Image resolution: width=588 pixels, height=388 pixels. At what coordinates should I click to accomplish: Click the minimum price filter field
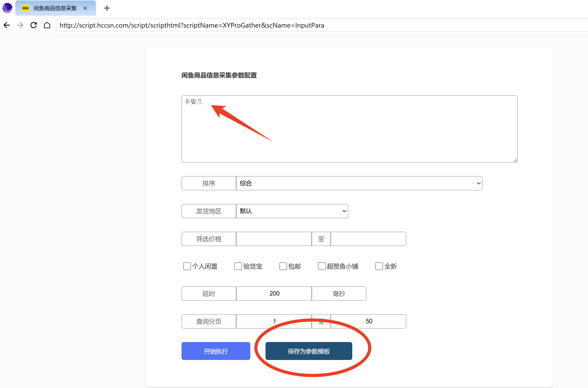[x=274, y=239]
